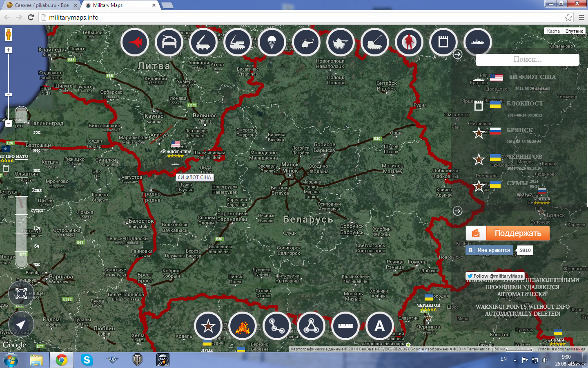
Task: Select the tank marker tool
Action: 341,42
